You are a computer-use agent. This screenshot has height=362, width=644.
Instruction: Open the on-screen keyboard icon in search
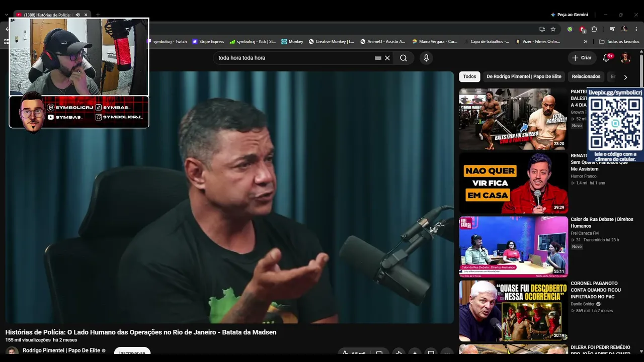[378, 58]
